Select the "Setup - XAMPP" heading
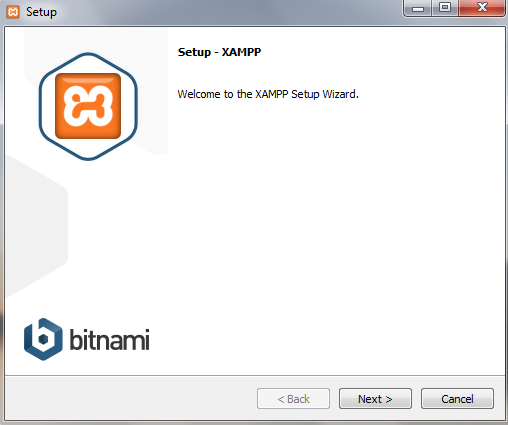This screenshot has height=425, width=508. tap(219, 52)
